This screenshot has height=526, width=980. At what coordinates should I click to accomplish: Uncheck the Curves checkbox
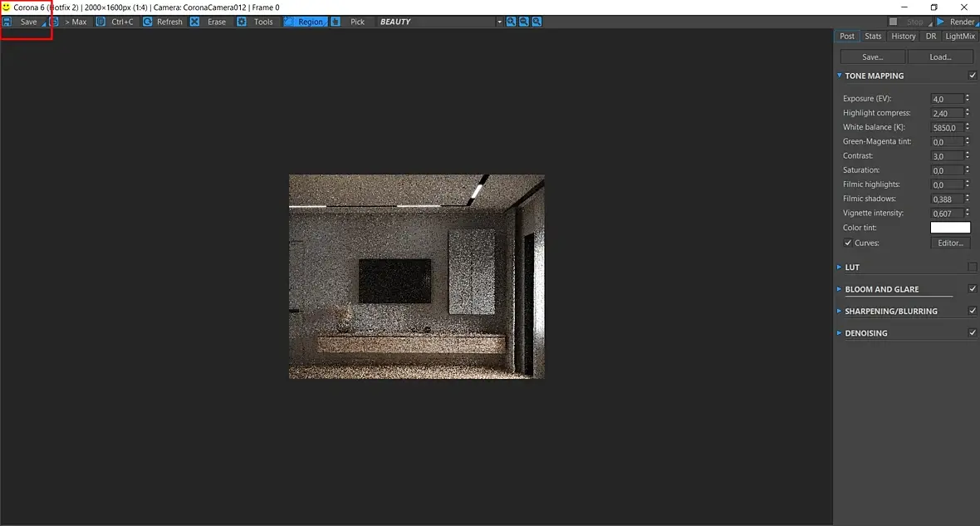[x=848, y=243]
